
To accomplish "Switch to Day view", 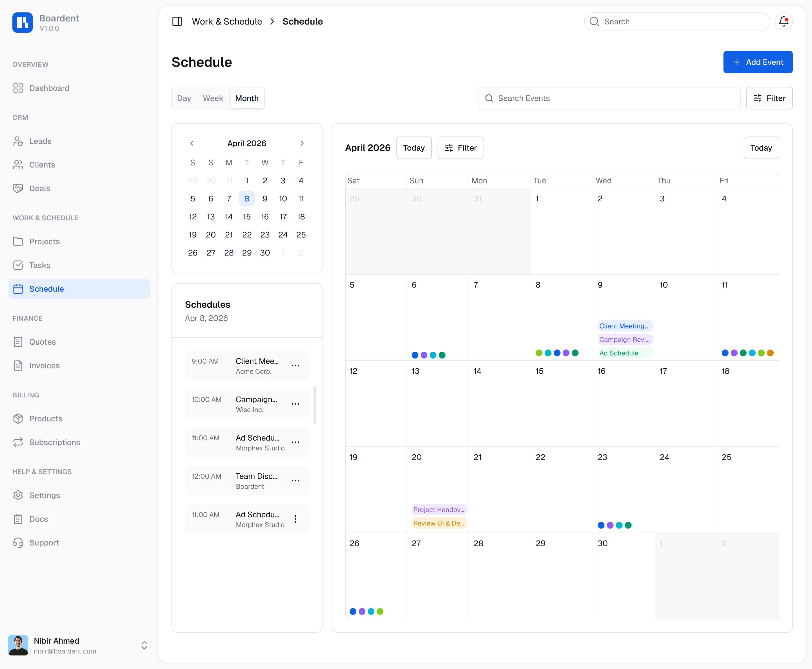I will pos(184,98).
